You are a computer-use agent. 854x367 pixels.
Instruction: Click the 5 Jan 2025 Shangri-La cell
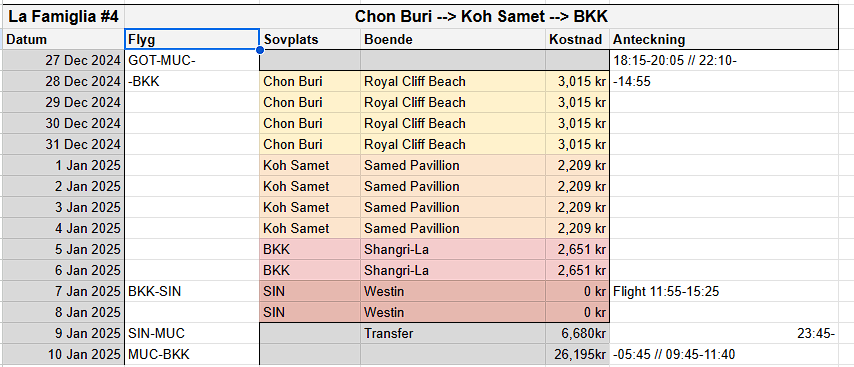(453, 249)
